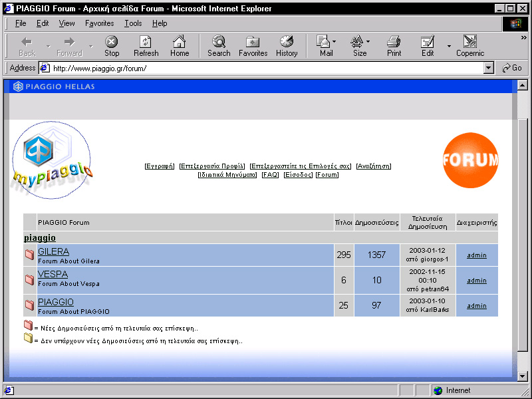This screenshot has height=399, width=532.
Task: Select the 1357 posts count for GILERA
Action: (x=376, y=255)
